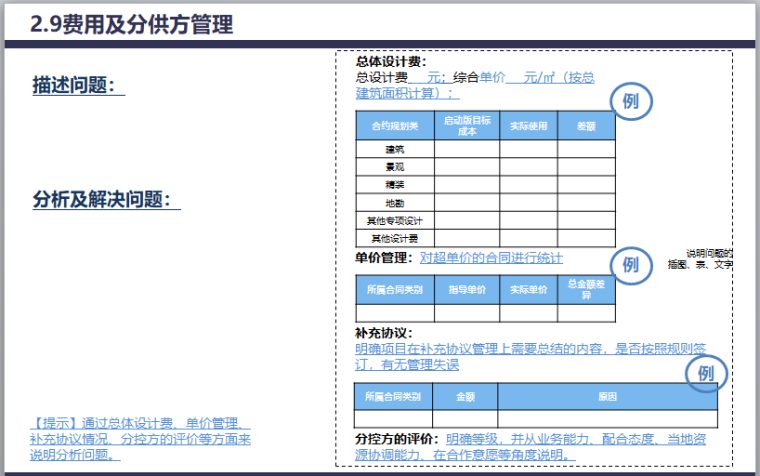760x476 pixels.
Task: Click the 差额 column header
Action: [x=586, y=126]
